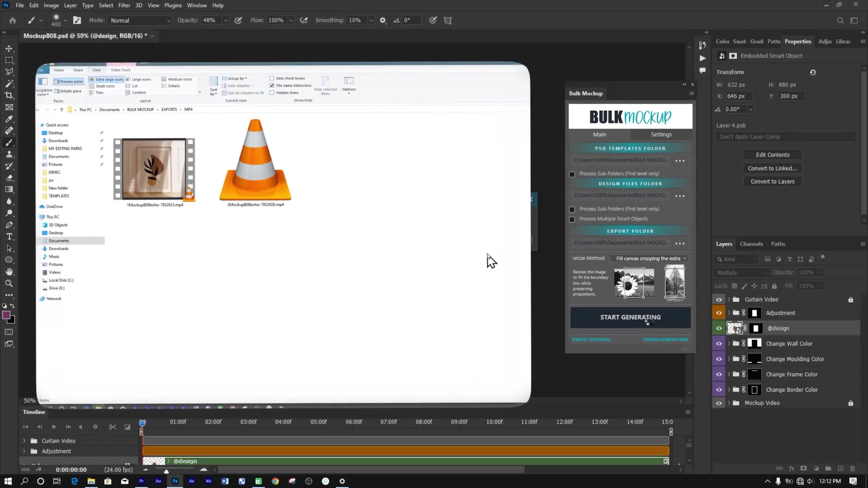Open the resize Method dropdown in Bulk Mockup
The height and width of the screenshot is (488, 868).
point(649,258)
